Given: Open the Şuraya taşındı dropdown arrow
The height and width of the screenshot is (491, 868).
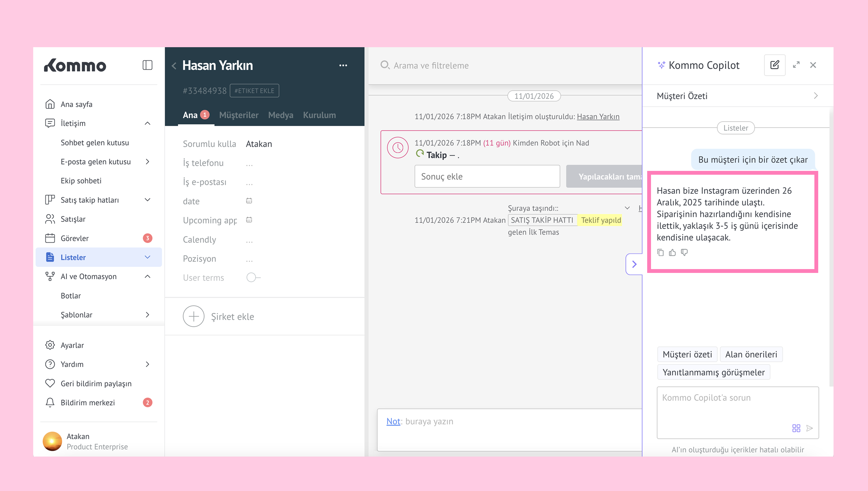Looking at the screenshot, I should click(627, 208).
